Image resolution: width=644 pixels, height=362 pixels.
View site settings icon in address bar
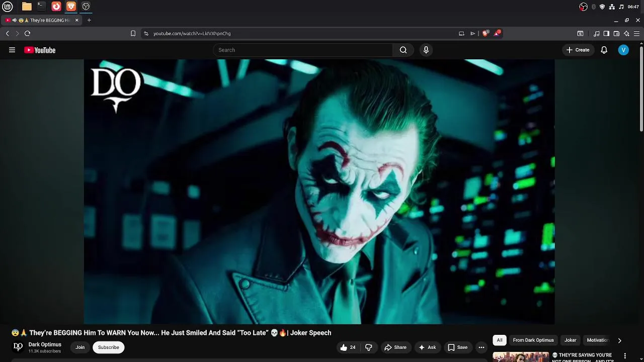146,33
